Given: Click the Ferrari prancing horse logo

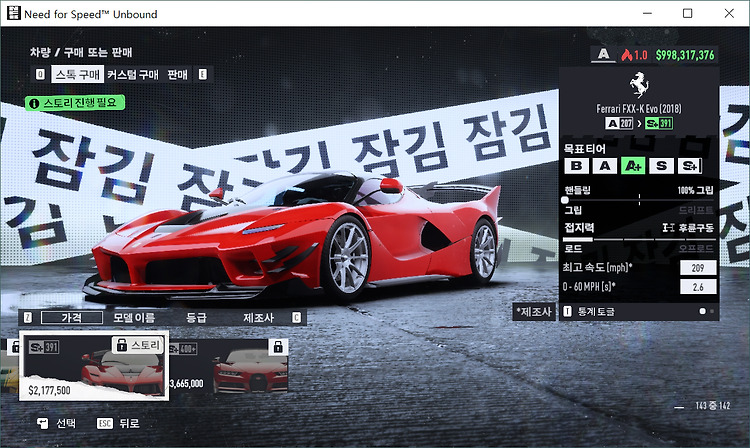Looking at the screenshot, I should 639,85.
